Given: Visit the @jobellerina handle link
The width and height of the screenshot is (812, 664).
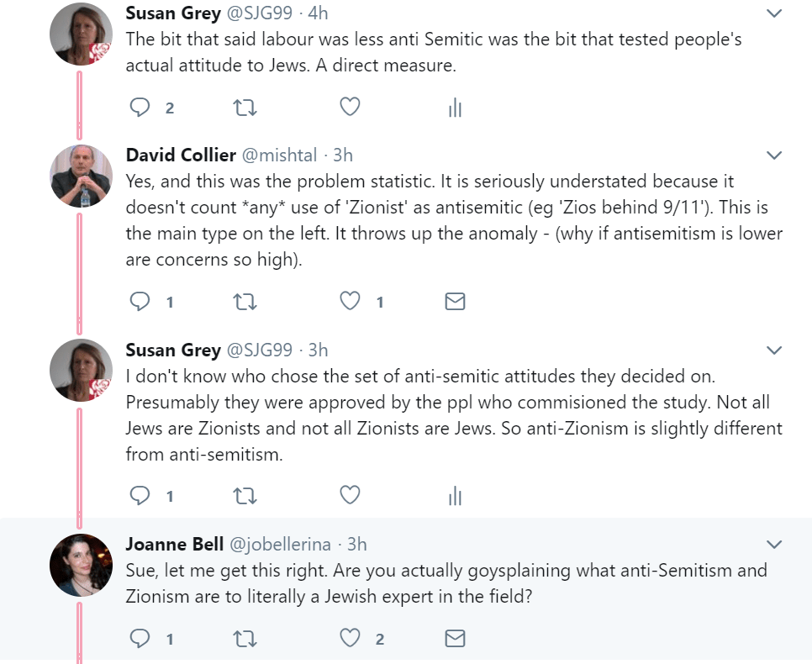Looking at the screenshot, I should (x=281, y=545).
